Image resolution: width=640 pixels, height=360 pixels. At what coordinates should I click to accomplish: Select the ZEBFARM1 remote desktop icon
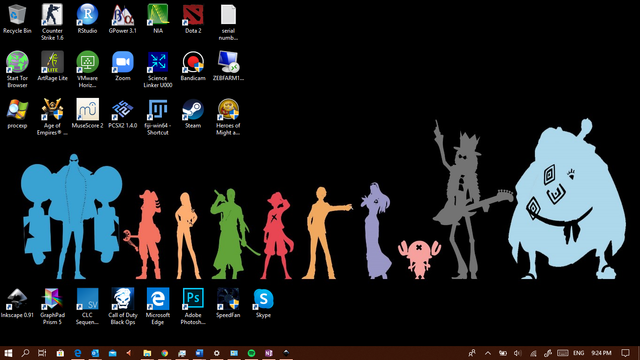228,67
